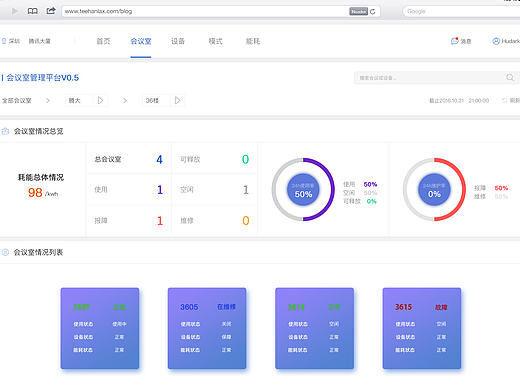Click the purple 使用 50% legend value
The image size is (520, 390).
tap(370, 184)
